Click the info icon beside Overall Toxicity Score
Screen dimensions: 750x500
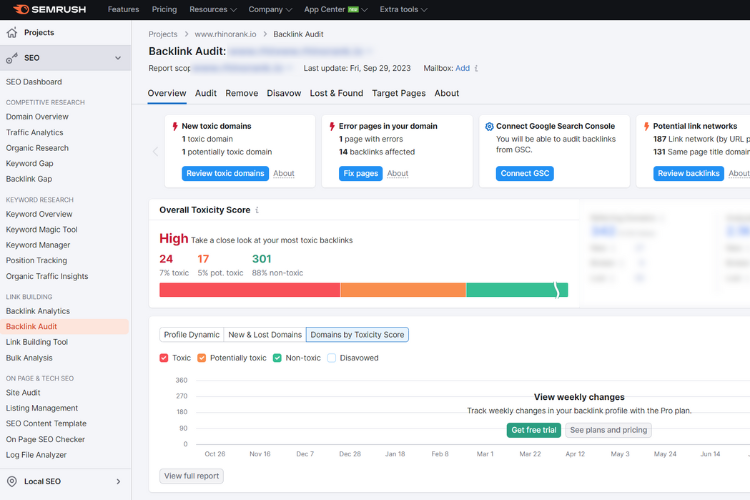[x=257, y=210]
